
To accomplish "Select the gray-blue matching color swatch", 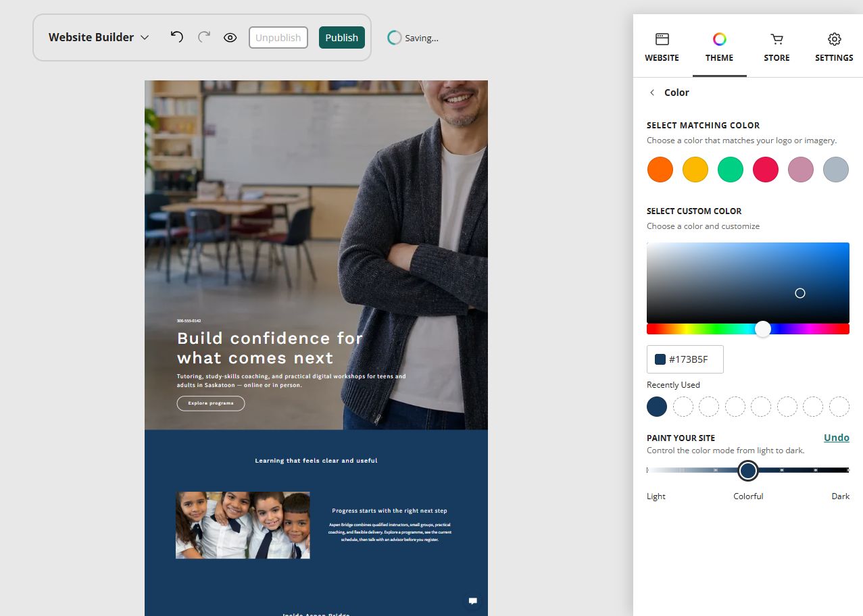I will [836, 170].
